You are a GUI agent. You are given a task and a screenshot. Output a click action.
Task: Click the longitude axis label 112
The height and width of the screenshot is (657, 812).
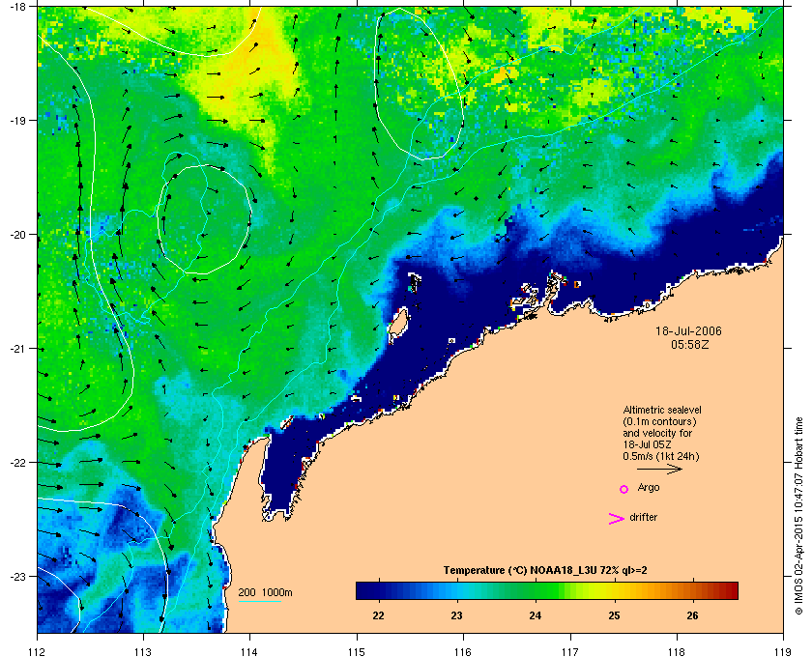(38, 652)
